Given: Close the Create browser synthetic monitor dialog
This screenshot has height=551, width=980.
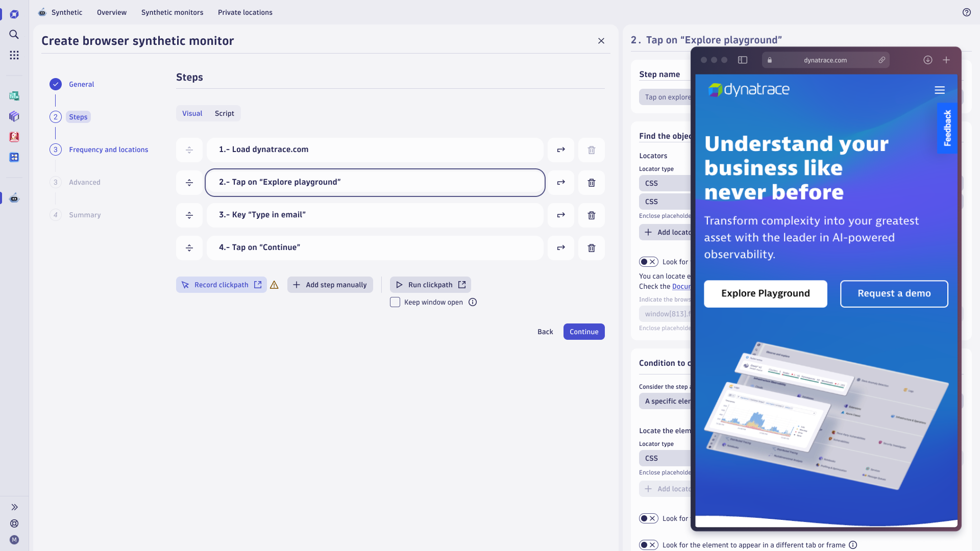Looking at the screenshot, I should coord(601,41).
